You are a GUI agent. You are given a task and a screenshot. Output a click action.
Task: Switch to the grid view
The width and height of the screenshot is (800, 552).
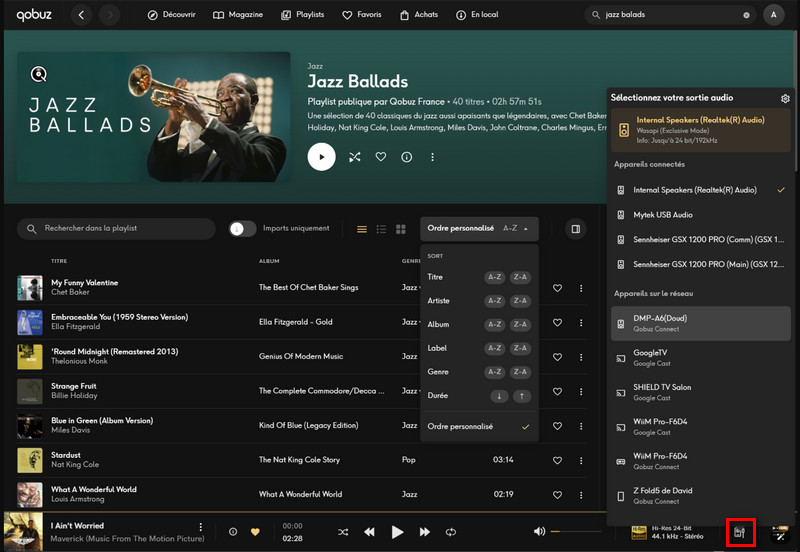click(x=401, y=229)
